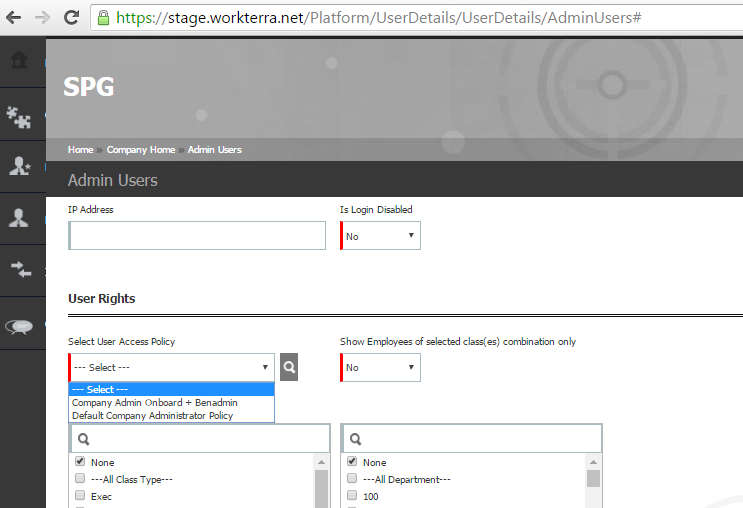743x508 pixels.
Task: Open the Is Login Disabled dropdown
Action: pyautogui.click(x=381, y=236)
